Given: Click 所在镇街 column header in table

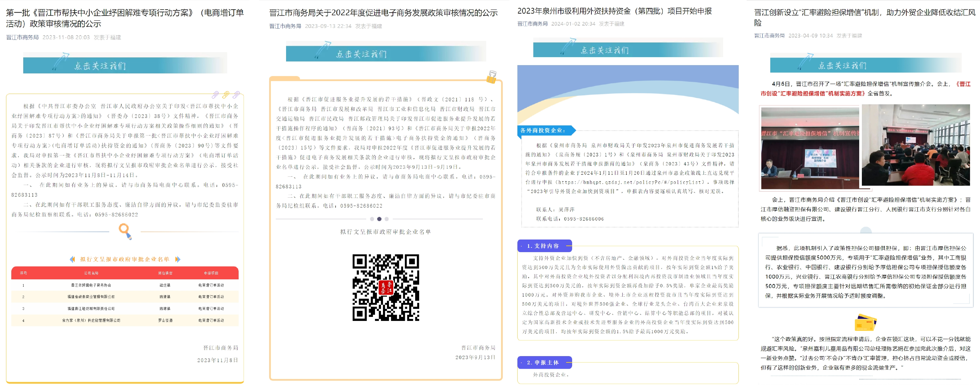Looking at the screenshot, I should pos(165,273).
